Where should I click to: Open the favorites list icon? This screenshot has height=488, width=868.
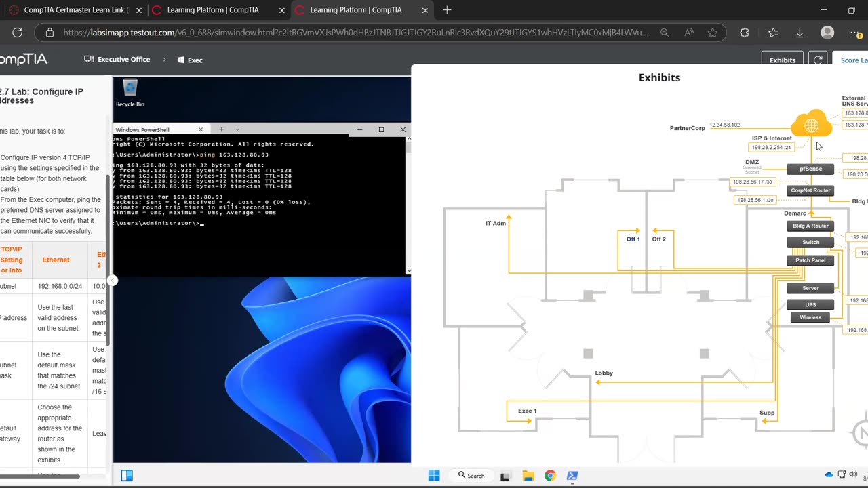click(773, 33)
